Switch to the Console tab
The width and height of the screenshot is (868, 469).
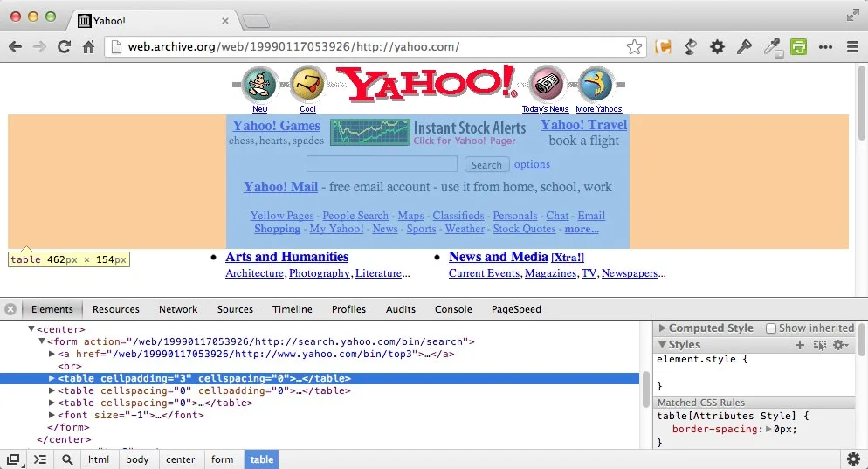click(x=453, y=309)
